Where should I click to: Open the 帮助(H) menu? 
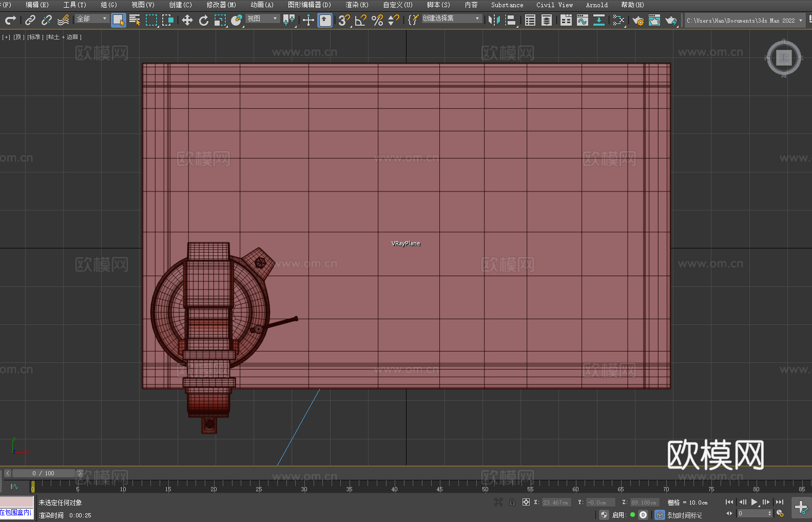pos(632,5)
